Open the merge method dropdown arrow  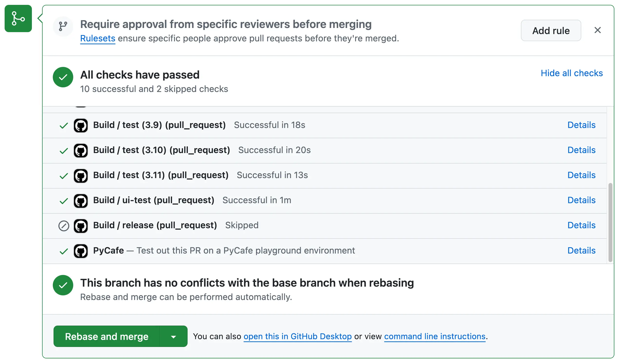pyautogui.click(x=173, y=337)
